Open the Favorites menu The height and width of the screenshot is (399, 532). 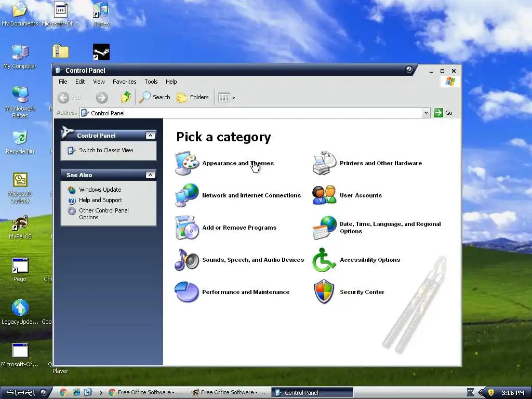tap(125, 82)
